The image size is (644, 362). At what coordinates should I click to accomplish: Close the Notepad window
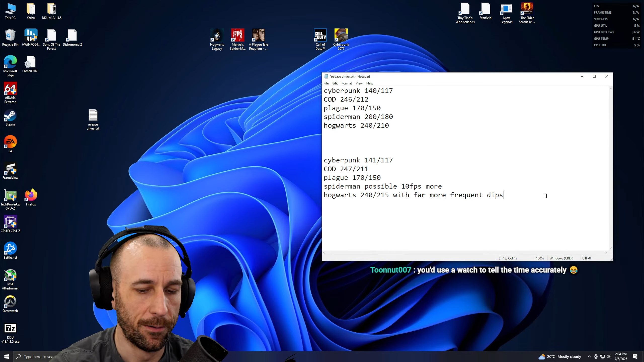pos(607,76)
